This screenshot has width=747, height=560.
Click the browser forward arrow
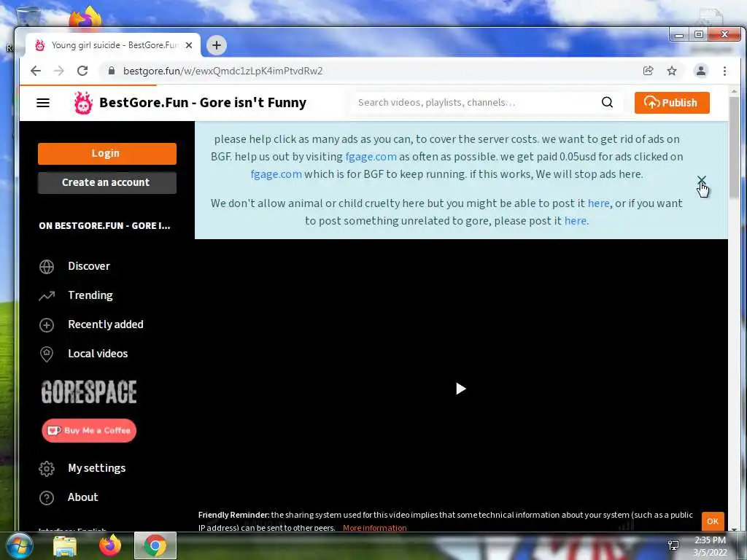pos(58,71)
